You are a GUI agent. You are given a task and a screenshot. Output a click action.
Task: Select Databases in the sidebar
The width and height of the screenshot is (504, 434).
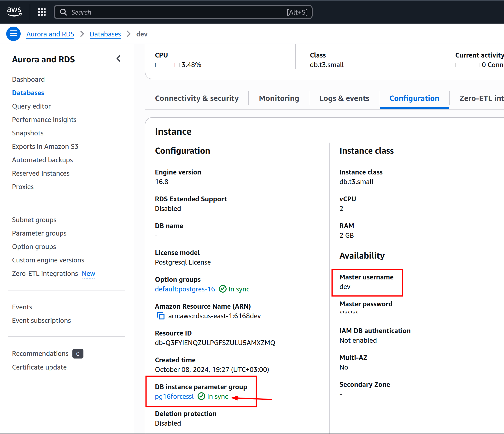(28, 93)
